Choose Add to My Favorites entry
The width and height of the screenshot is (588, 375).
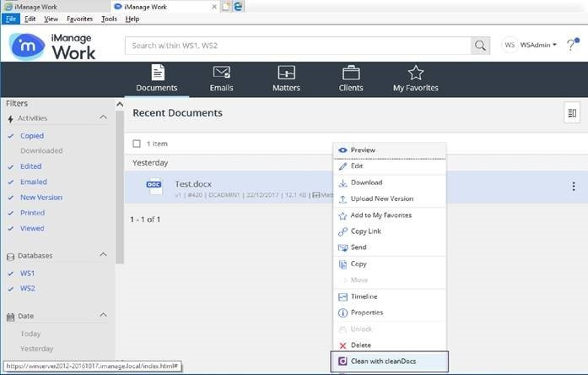389,215
